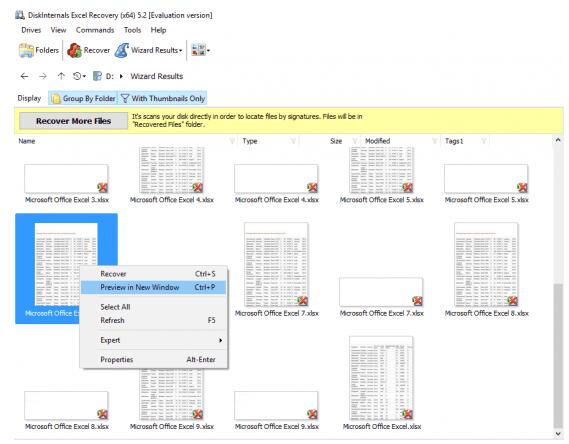Open the Help menu

tap(158, 30)
